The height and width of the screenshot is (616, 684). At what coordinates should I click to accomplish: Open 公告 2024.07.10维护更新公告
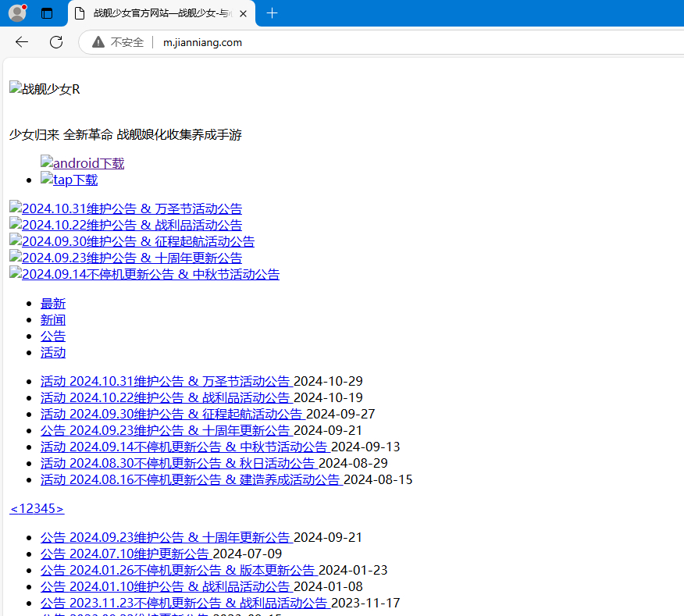coord(126,554)
